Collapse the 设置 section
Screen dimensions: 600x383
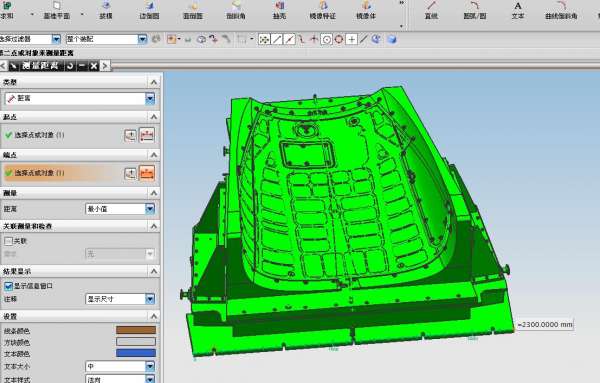pyautogui.click(x=153, y=316)
